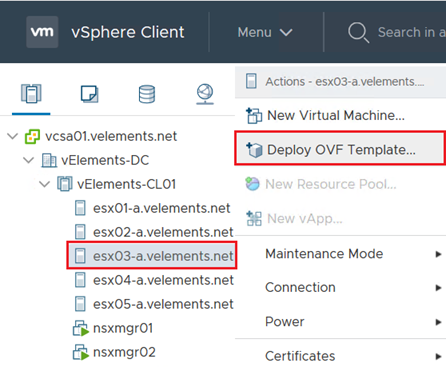Image resolution: width=446 pixels, height=367 pixels.
Task: Click host icon for esx02-a.velements.net
Action: coord(80,232)
